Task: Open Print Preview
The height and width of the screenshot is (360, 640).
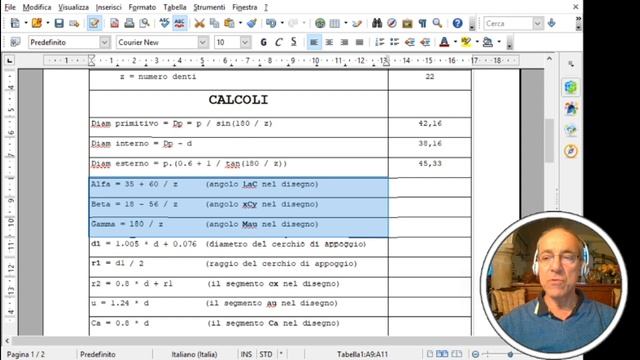Action: coord(144,23)
